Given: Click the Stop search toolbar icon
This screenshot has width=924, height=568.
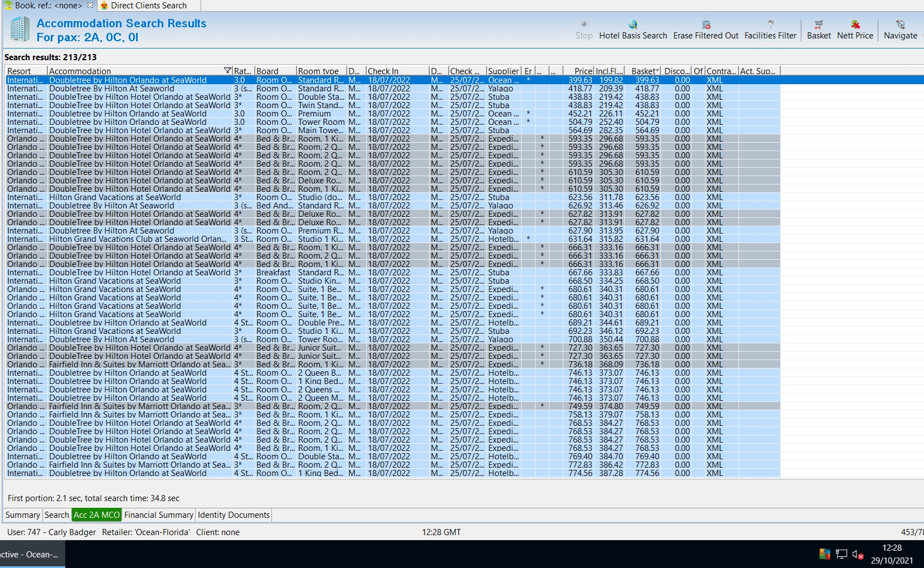Looking at the screenshot, I should click(583, 24).
